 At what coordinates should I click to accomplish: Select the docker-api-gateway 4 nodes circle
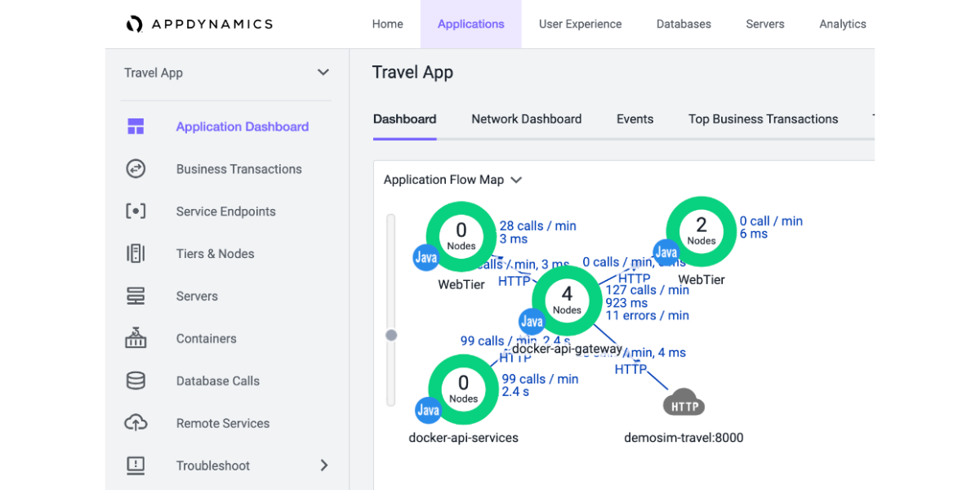567,301
